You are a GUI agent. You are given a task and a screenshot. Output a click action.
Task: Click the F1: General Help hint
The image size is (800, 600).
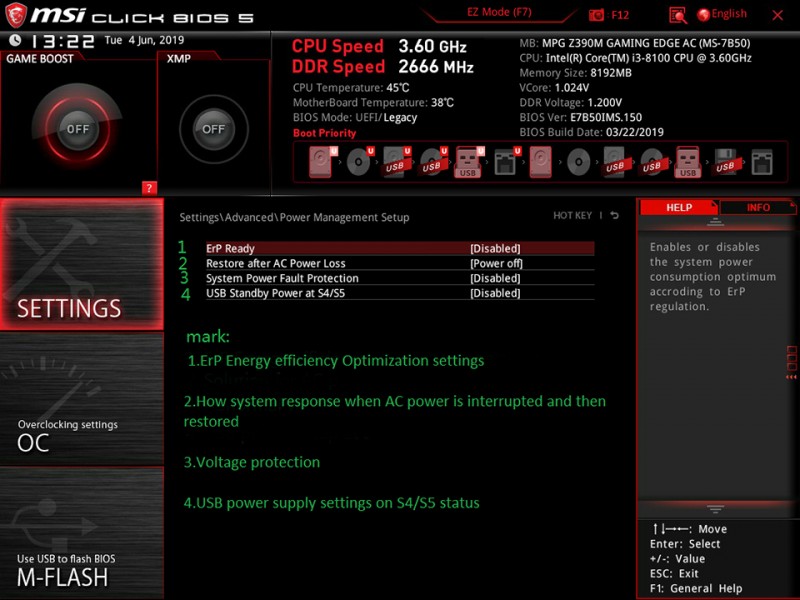(696, 588)
